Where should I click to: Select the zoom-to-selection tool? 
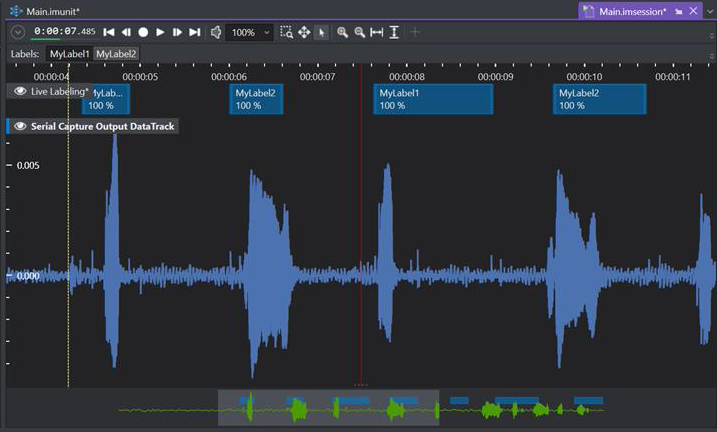(286, 32)
